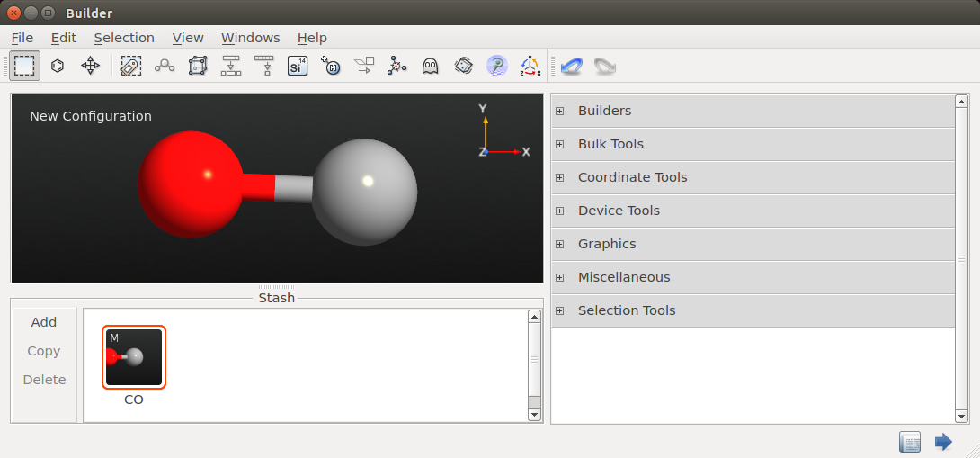The width and height of the screenshot is (980, 458).
Task: Open the File menu
Action: (x=22, y=38)
